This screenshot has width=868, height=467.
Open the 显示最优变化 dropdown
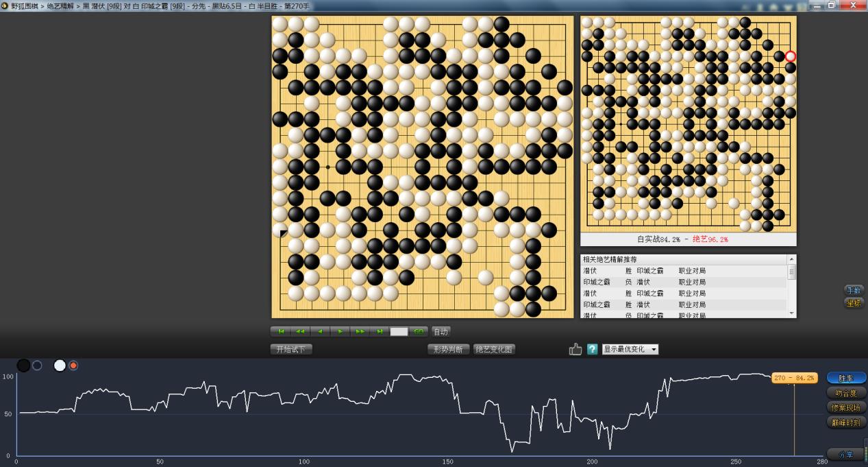[630, 349]
